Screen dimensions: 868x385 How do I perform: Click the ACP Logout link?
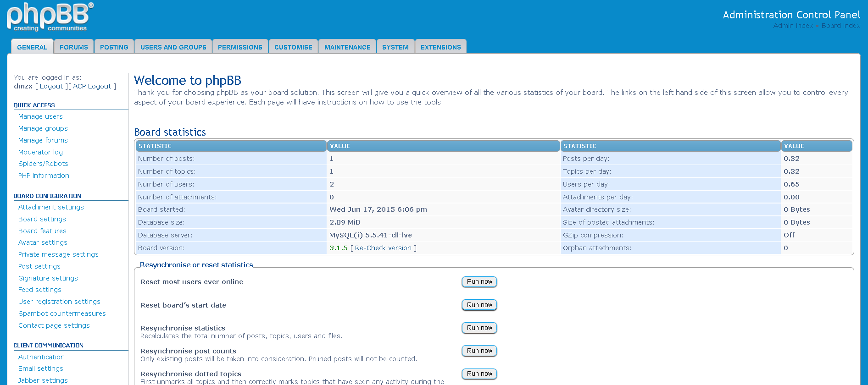[x=92, y=86]
